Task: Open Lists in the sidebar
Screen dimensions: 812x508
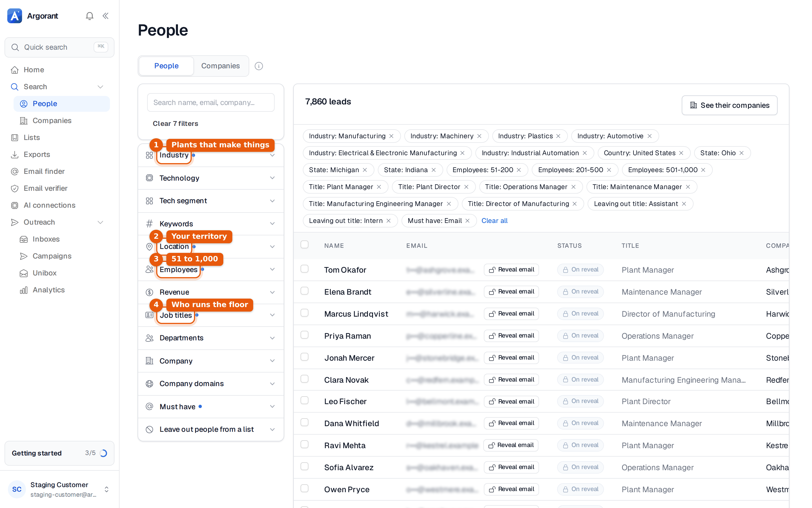Action: click(59, 137)
